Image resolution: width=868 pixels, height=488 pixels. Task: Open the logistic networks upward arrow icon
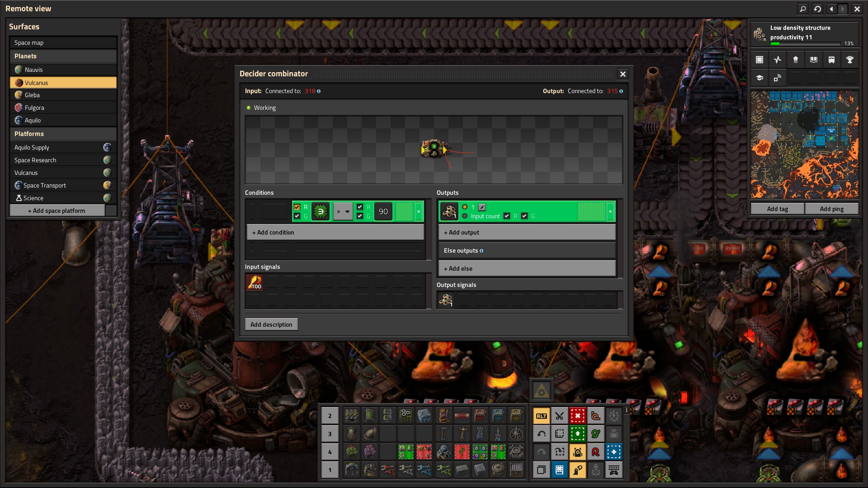tap(796, 60)
